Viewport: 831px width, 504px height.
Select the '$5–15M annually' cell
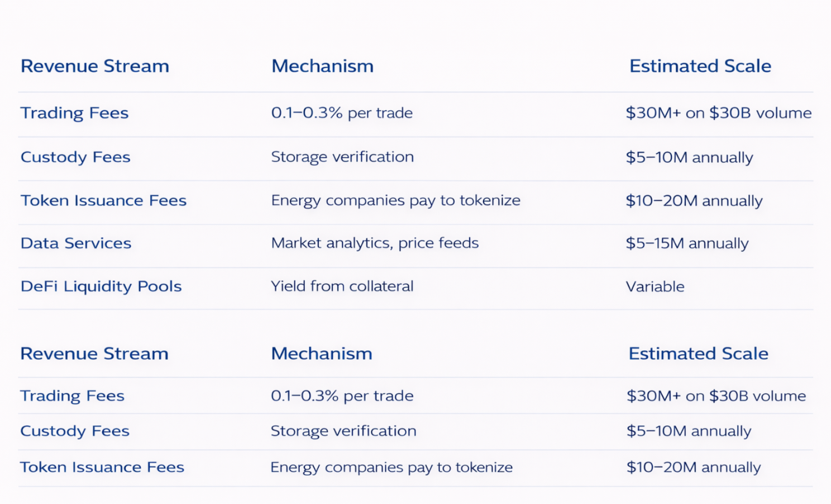[687, 243]
